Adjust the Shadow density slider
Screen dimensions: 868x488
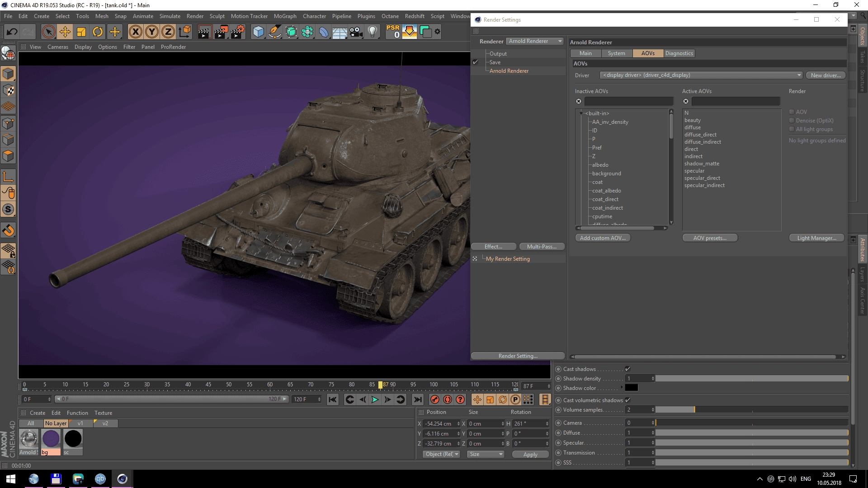tap(751, 379)
